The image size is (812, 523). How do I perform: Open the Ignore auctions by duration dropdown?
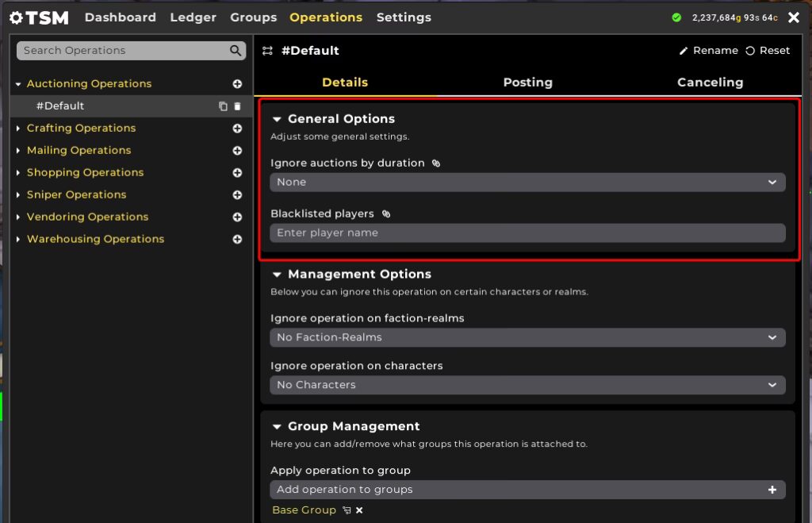(x=527, y=183)
